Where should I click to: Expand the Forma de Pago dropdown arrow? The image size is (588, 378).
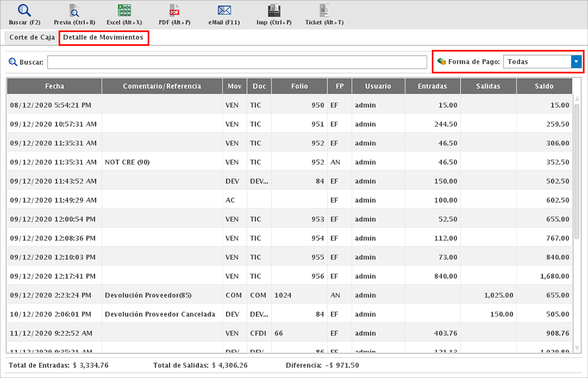pos(577,61)
